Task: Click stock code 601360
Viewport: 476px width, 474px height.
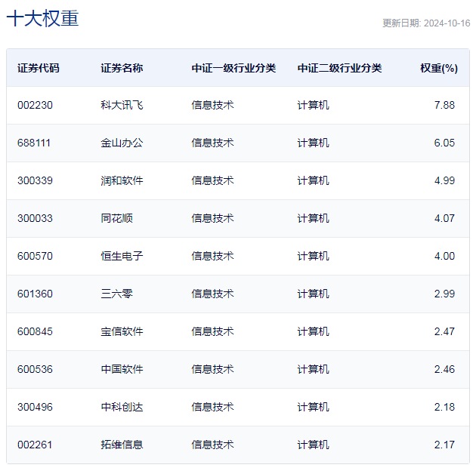Action: (x=35, y=294)
